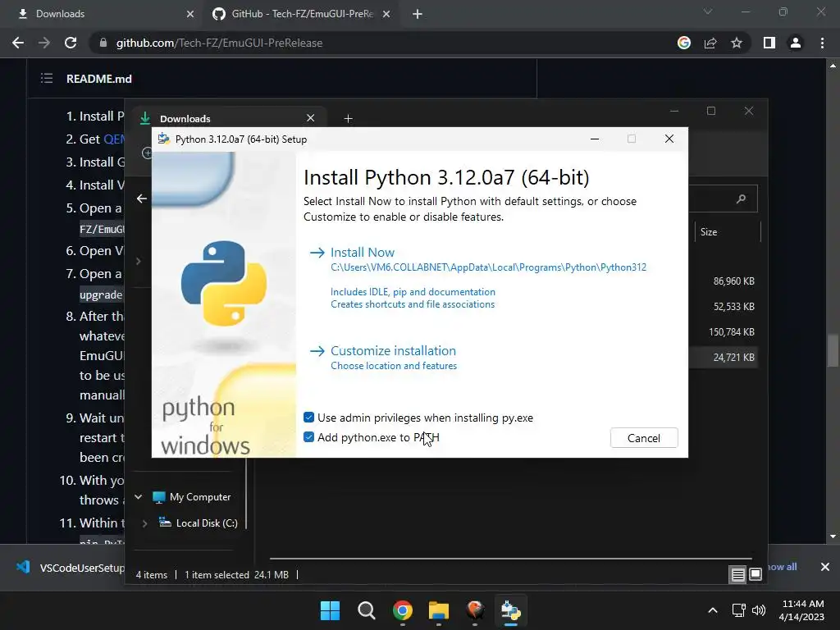Viewport: 840px width, 630px height.
Task: Expand navigation pane chevron in Explorer
Action: tap(138, 262)
